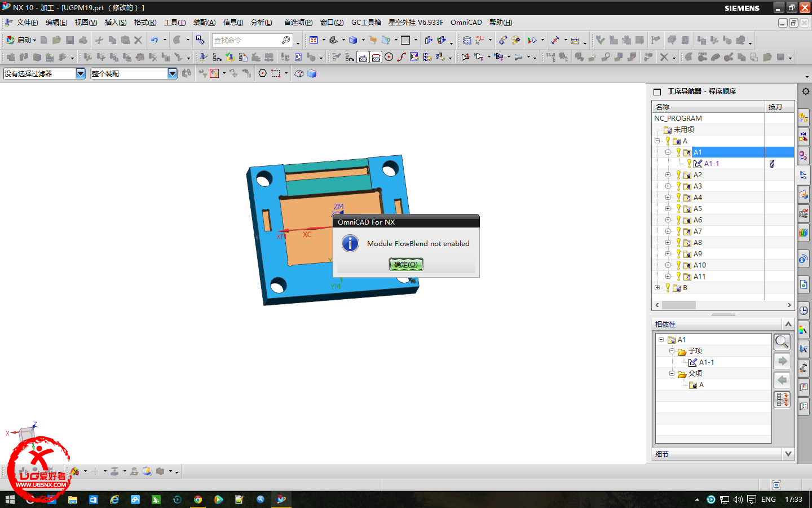Click the undo arrow icon
The image size is (812, 508).
tap(154, 40)
